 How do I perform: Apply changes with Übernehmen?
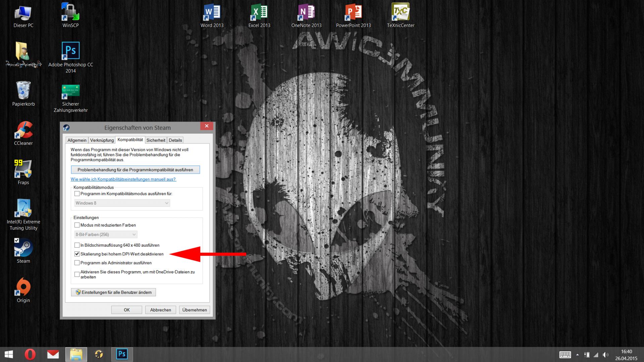(195, 310)
